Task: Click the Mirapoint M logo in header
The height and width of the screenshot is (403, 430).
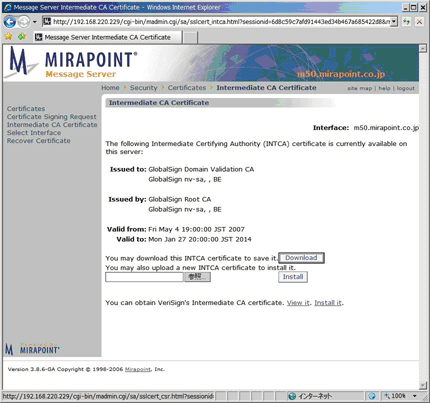Action: click(20, 62)
